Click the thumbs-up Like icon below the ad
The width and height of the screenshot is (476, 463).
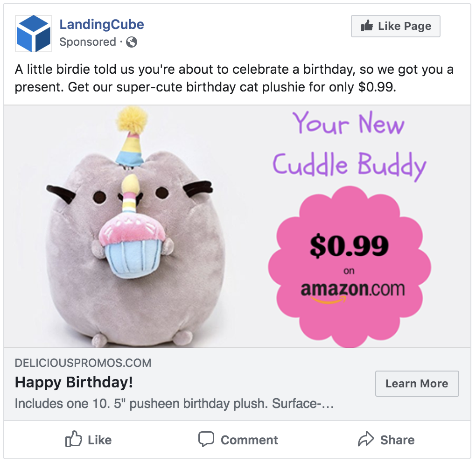point(73,440)
